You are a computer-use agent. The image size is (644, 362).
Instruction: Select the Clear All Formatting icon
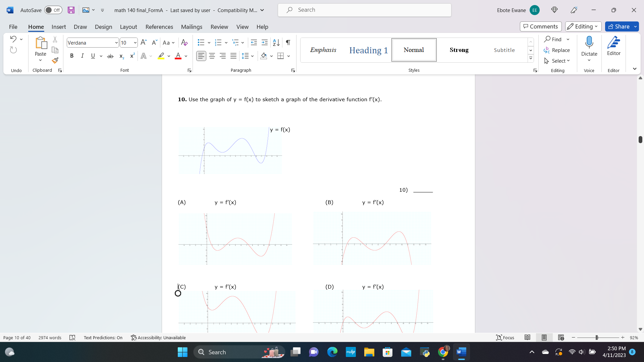click(x=184, y=43)
